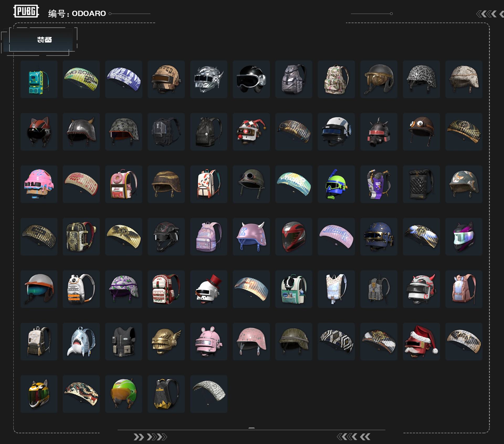The image size is (504, 444).
Task: Select the snowman helmet with red top hat
Action: point(209,289)
